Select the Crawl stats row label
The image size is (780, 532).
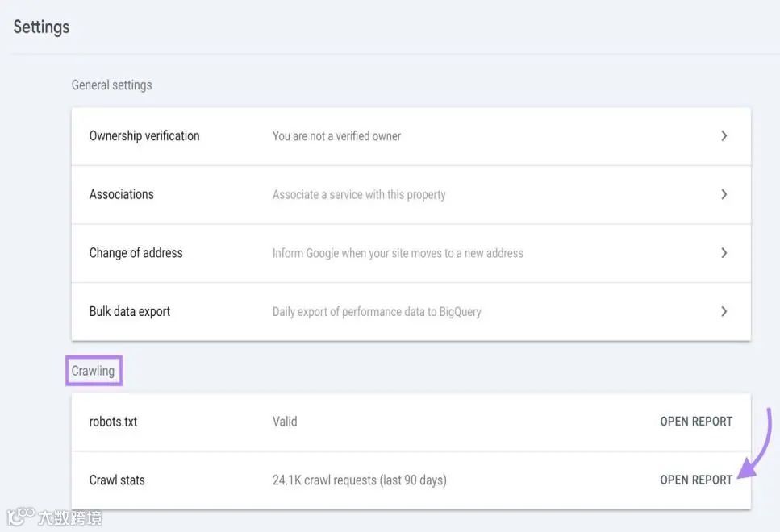[x=117, y=480]
